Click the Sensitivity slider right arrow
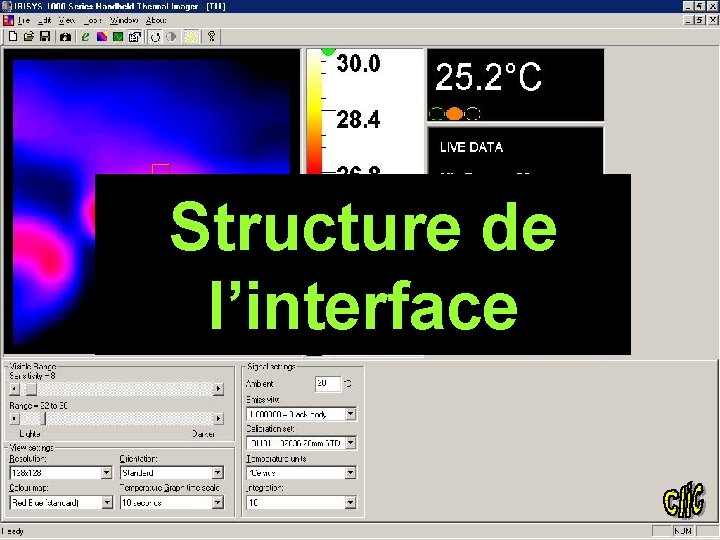 point(218,389)
